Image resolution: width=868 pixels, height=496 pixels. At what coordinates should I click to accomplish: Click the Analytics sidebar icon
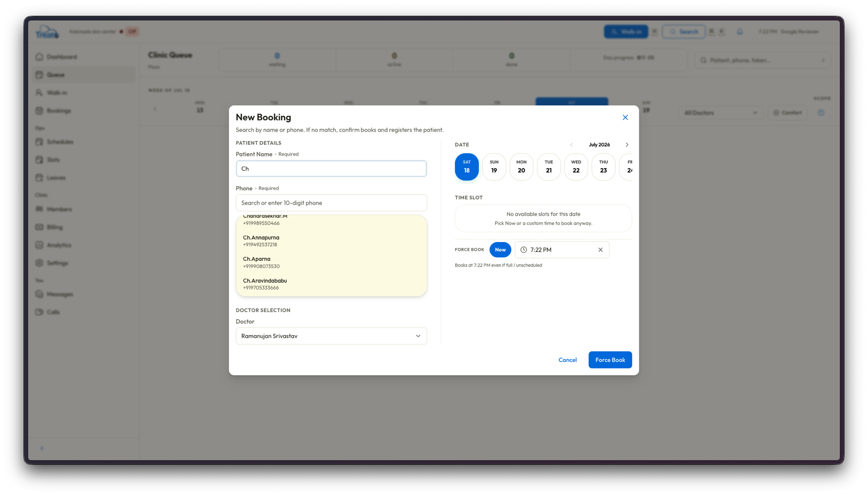coord(39,245)
